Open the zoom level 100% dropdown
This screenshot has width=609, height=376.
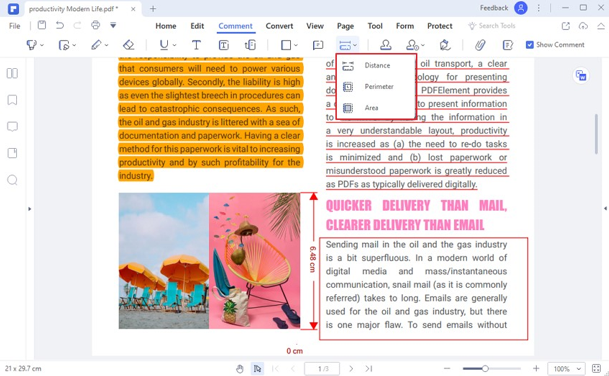[566, 369]
